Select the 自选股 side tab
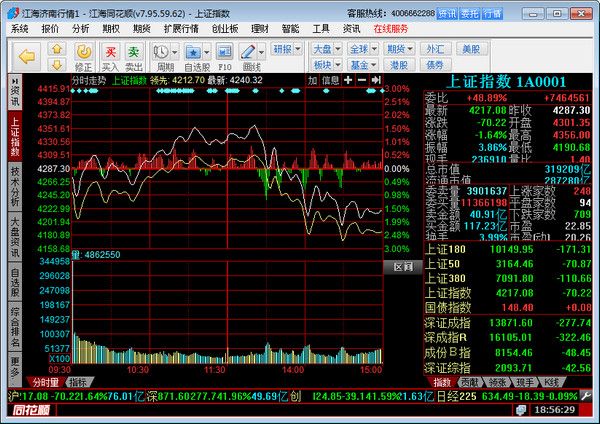Viewport: 600px width, 424px height. click(x=15, y=282)
